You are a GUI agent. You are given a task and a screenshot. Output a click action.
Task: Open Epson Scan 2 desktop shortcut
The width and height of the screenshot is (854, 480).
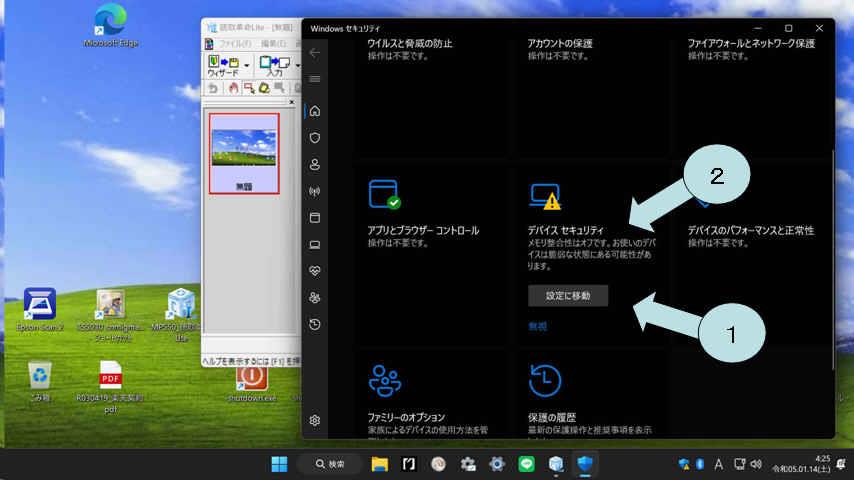[x=40, y=310]
